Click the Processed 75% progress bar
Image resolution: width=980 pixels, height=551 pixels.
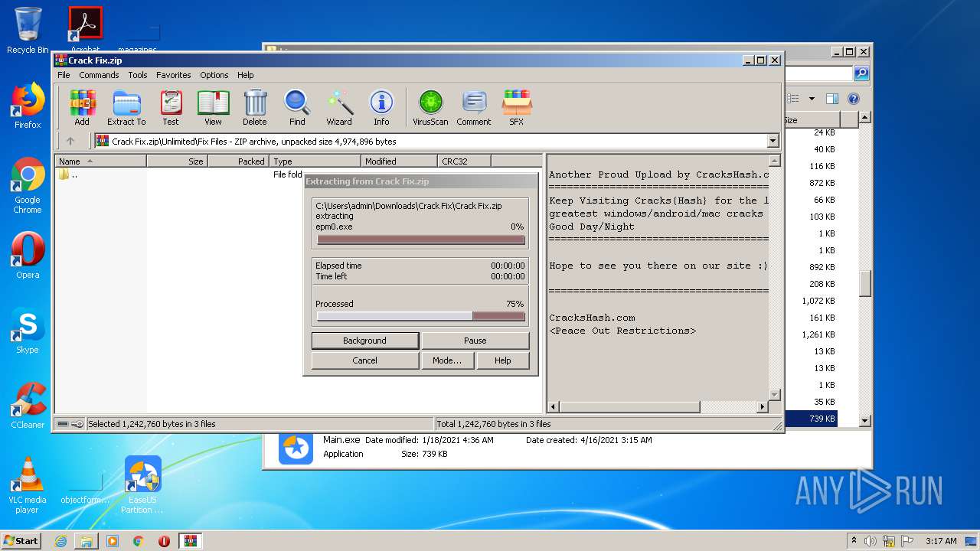coord(421,316)
